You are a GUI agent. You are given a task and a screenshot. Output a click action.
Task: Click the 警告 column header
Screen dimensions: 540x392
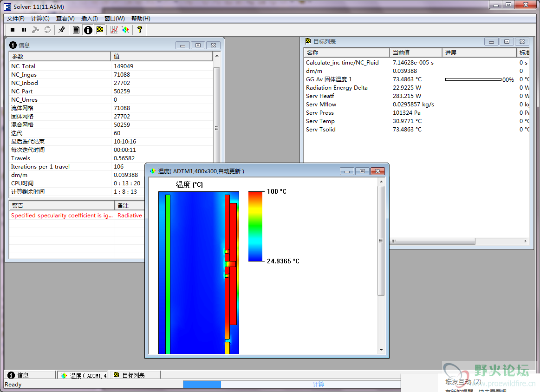62,206
